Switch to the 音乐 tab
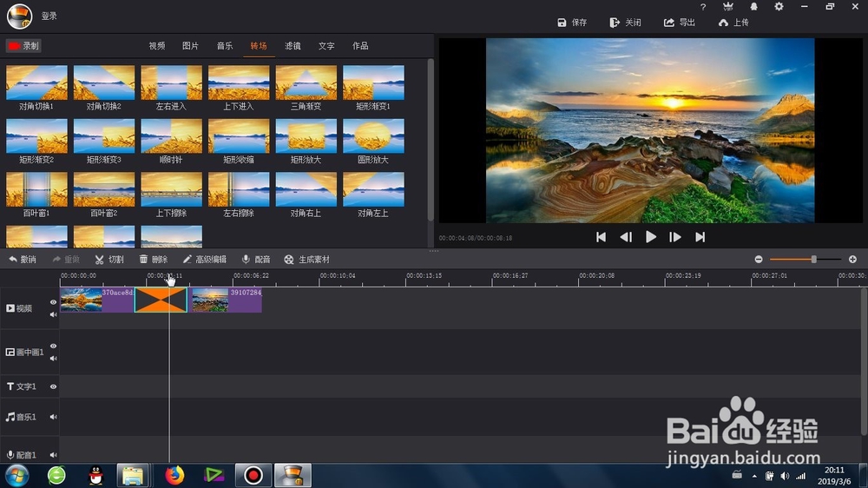The image size is (868, 488). [225, 46]
